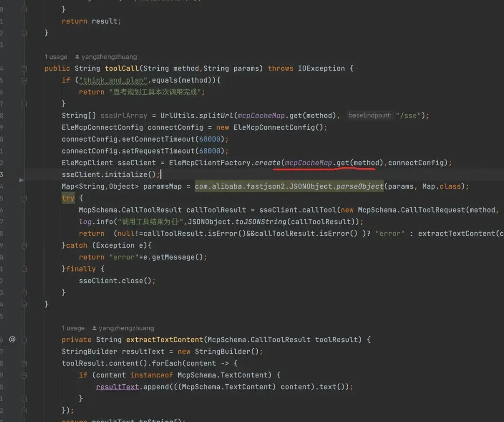Click the IOException in the throws clause
The width and height of the screenshot is (504, 422).
321,69
